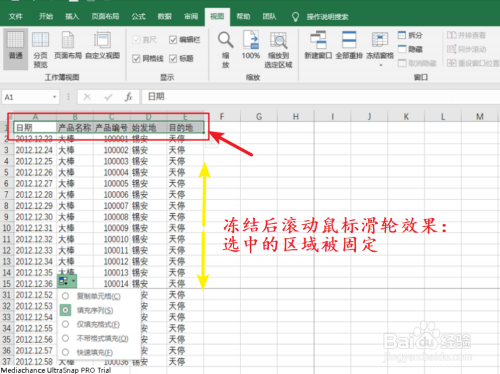Open Custom Views (自定义视图)
The image size is (500, 374).
pyautogui.click(x=102, y=45)
